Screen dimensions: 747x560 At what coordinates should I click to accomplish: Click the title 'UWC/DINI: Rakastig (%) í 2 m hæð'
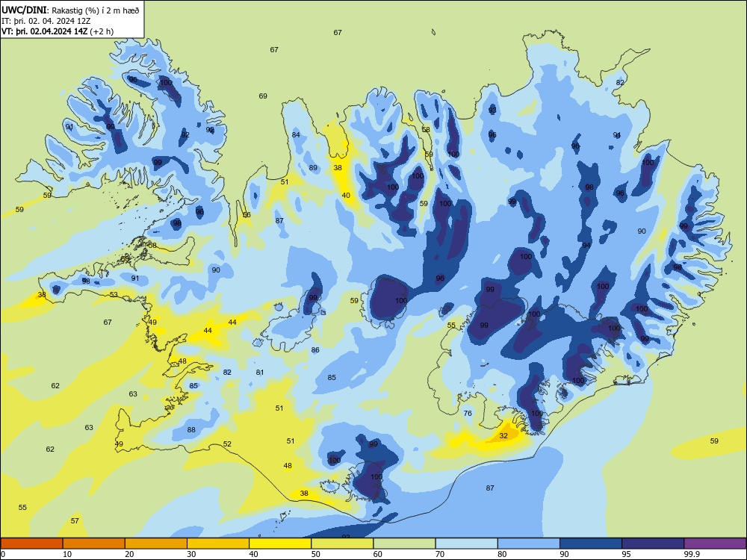coord(70,10)
